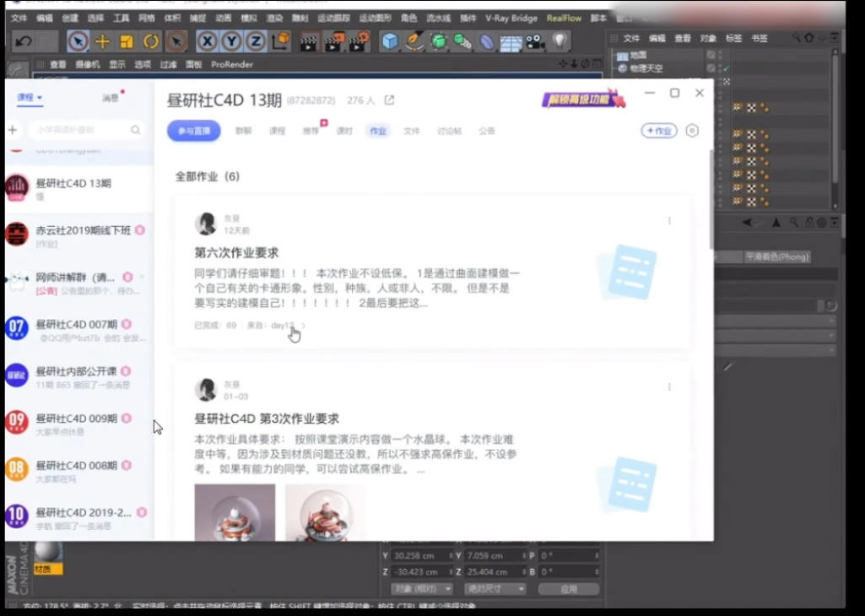This screenshot has height=616, width=865.
Task: Click the share icon beside 276人
Action: tap(389, 100)
